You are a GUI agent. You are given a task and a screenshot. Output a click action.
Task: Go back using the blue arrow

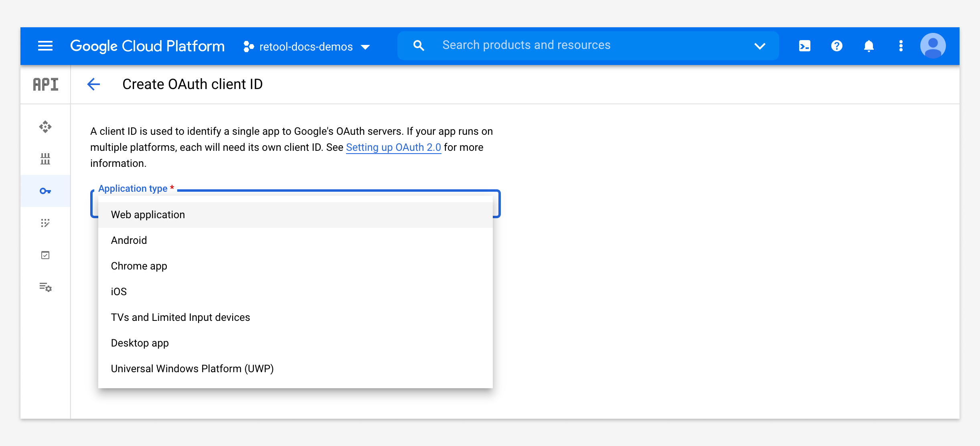point(93,84)
